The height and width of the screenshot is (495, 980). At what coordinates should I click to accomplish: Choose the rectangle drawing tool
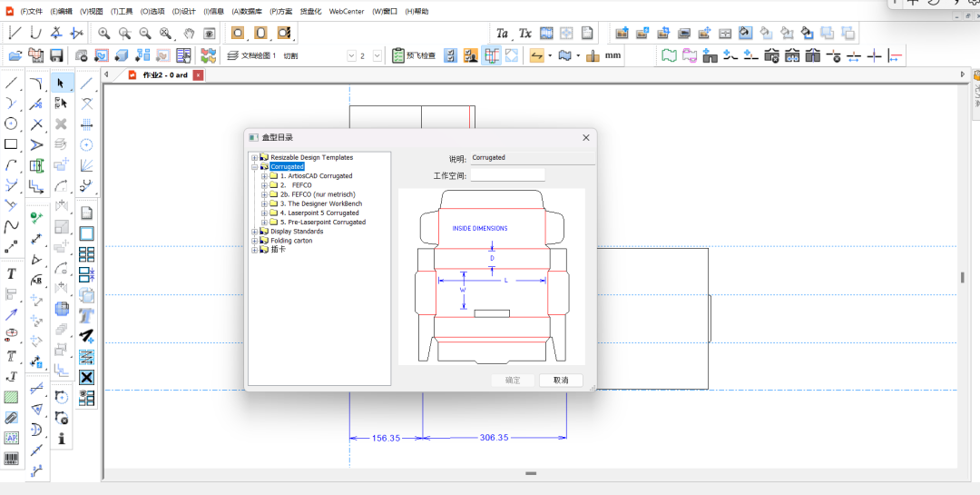point(11,144)
